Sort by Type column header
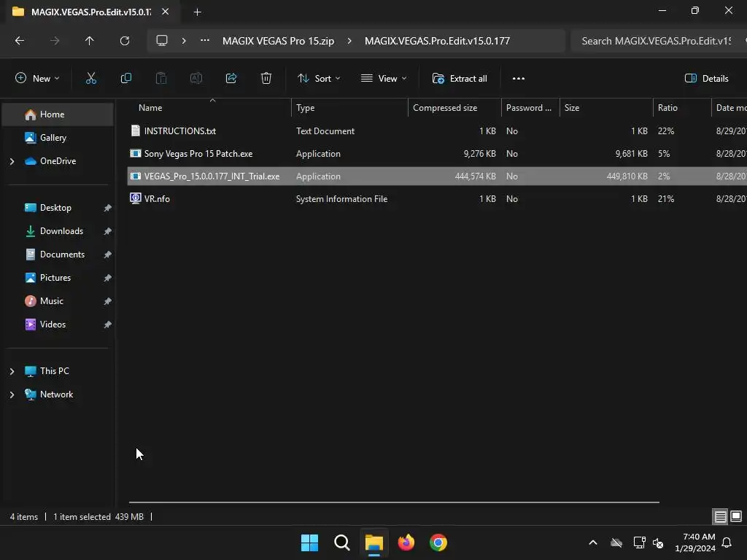This screenshot has height=560, width=747. click(349, 108)
